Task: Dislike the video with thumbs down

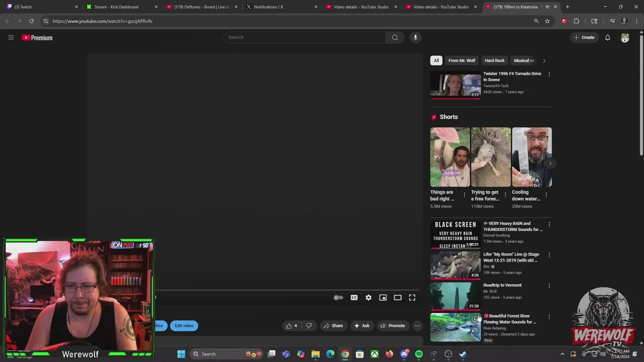Action: 309,326
